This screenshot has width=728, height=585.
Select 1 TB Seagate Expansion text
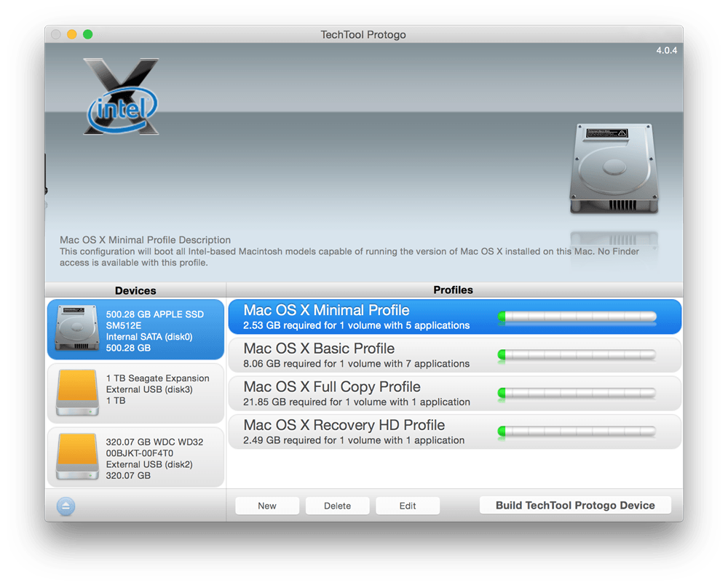pyautogui.click(x=157, y=378)
